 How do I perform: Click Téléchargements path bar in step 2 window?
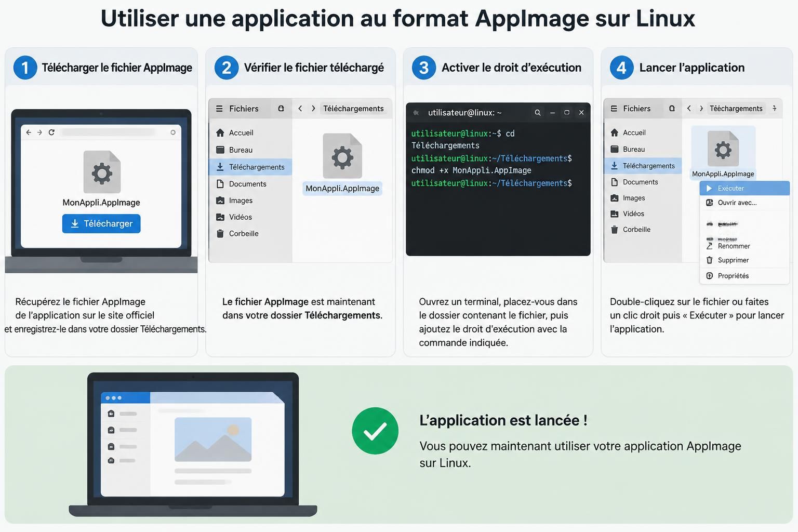click(353, 109)
